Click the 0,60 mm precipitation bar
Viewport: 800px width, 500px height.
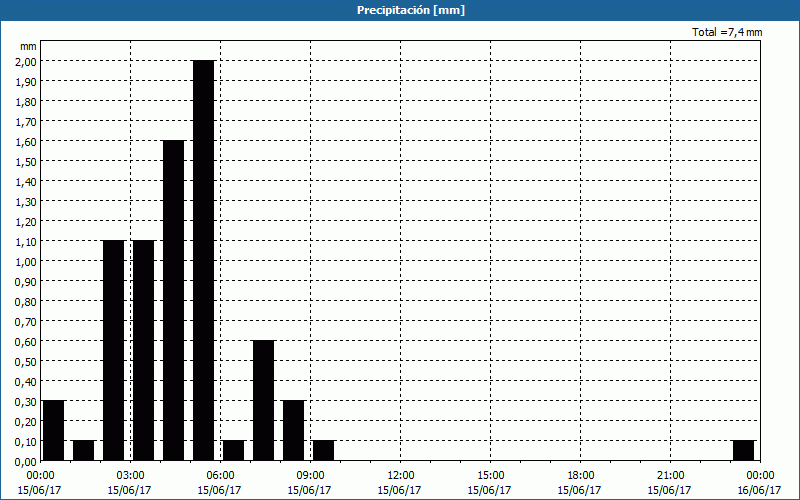pos(263,401)
